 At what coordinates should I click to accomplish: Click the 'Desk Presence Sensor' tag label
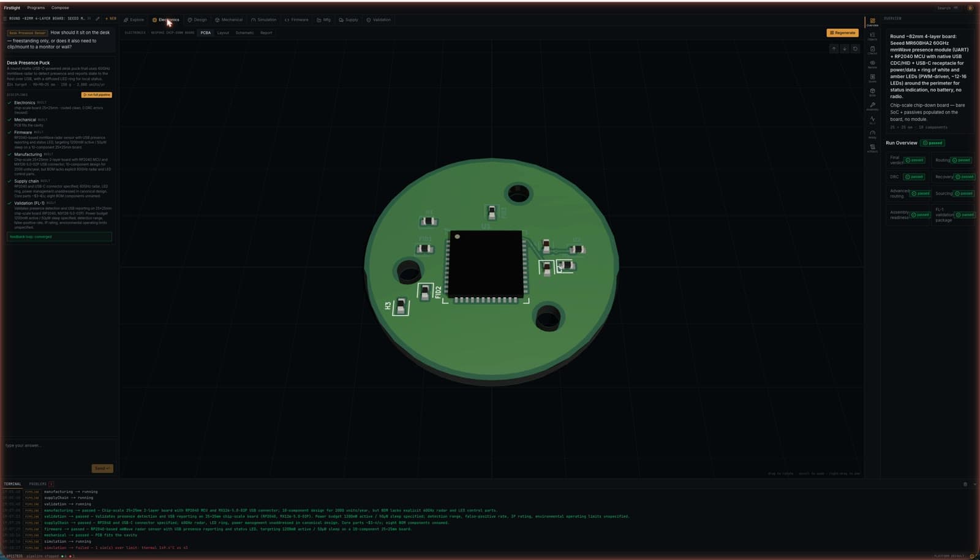click(27, 33)
